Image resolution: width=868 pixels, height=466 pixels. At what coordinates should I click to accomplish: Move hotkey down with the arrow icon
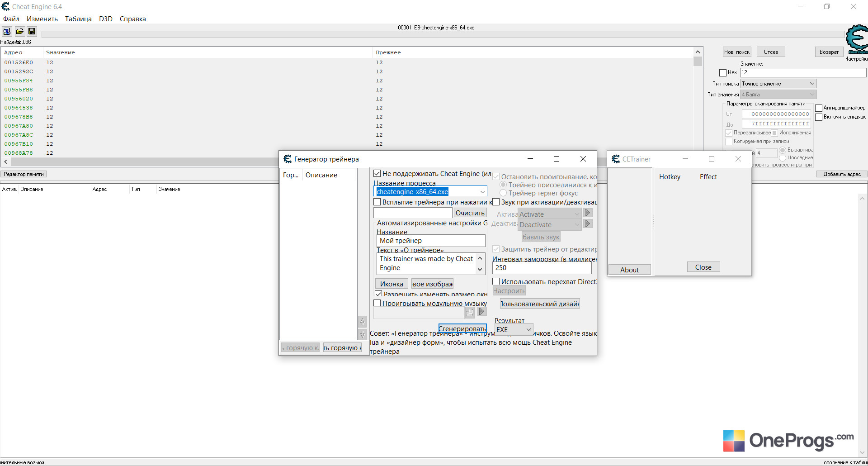(x=362, y=334)
